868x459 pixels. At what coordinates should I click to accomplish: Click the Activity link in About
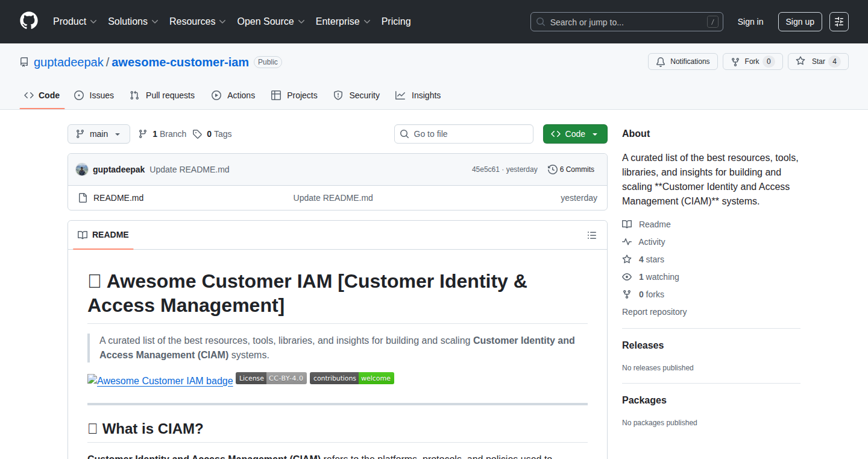[652, 242]
